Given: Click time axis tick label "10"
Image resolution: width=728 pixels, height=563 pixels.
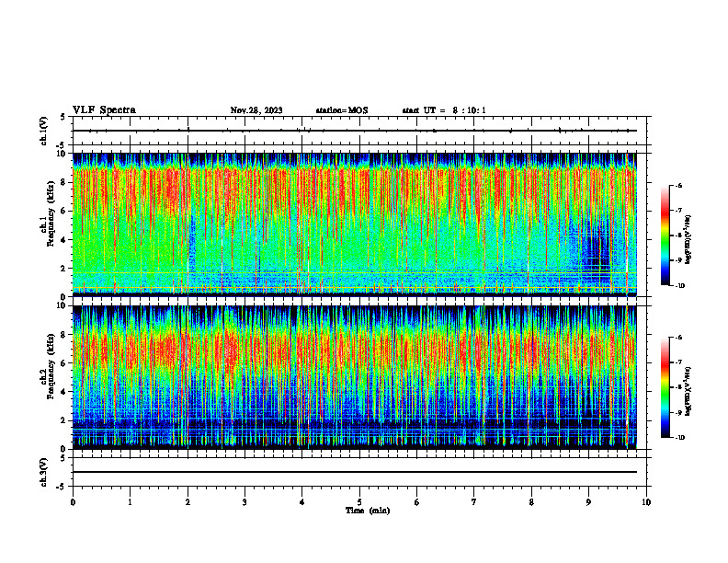Looking at the screenshot, I should [x=646, y=502].
